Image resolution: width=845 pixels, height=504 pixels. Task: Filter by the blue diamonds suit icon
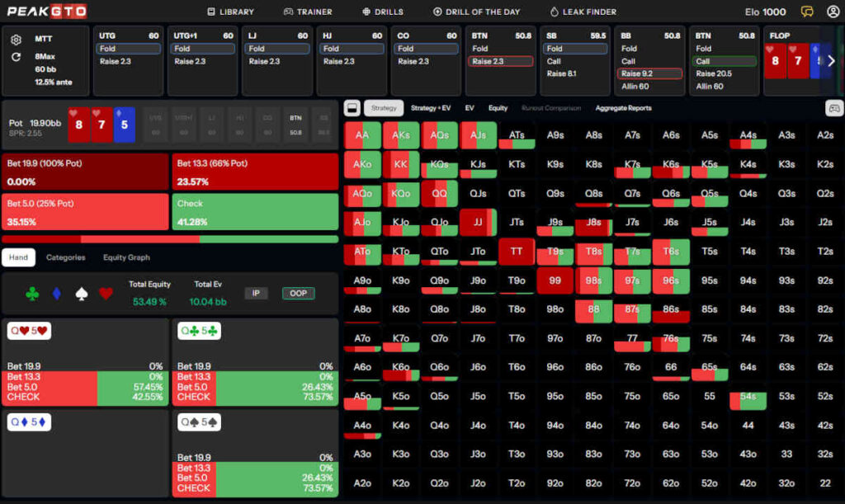tap(57, 294)
